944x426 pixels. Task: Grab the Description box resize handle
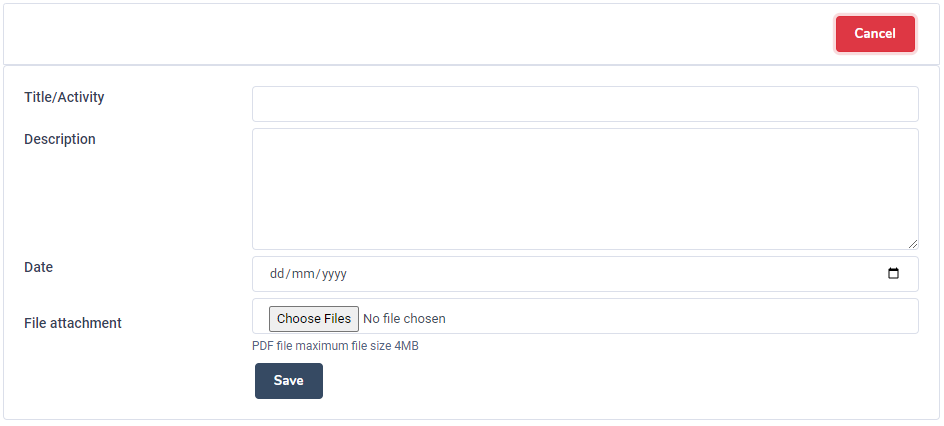912,243
